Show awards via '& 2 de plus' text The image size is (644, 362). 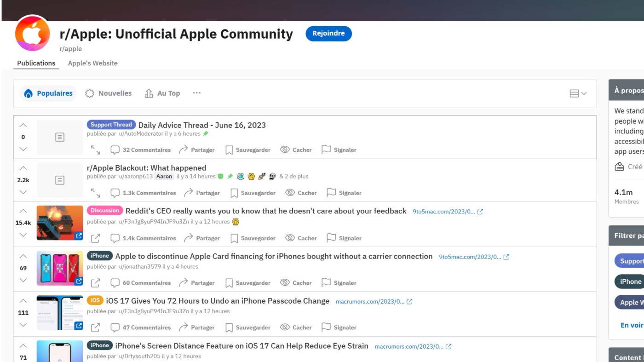pyautogui.click(x=294, y=177)
